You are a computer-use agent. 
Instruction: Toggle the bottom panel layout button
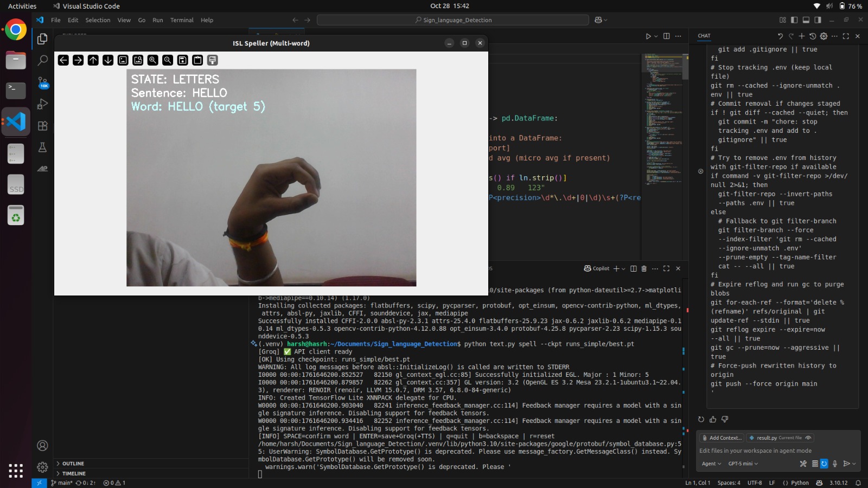pyautogui.click(x=806, y=20)
